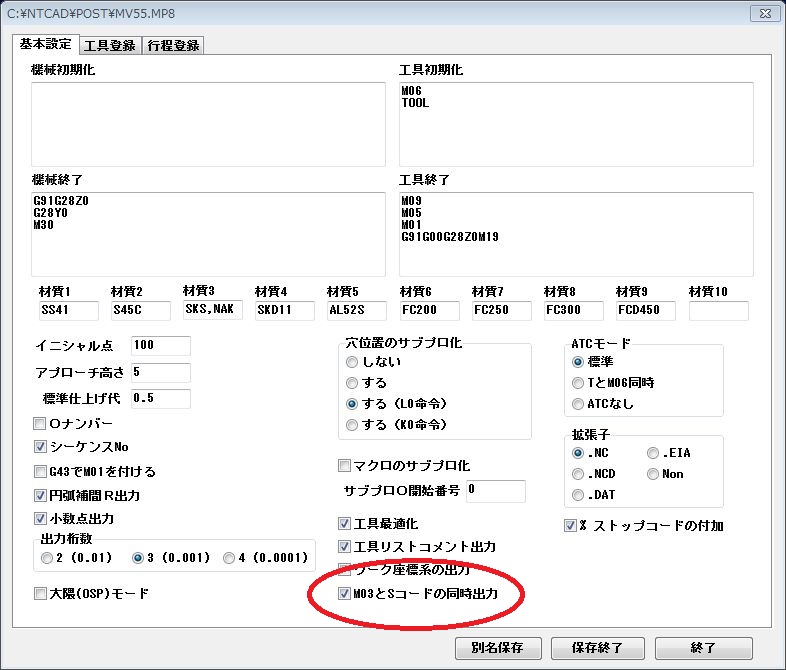Click the 保存終了 button
The image size is (786, 670).
point(597,648)
